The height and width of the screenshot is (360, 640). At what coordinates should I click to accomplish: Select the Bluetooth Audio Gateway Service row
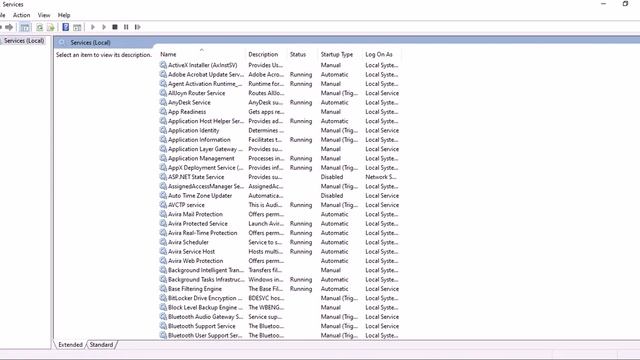pyautogui.click(x=279, y=316)
